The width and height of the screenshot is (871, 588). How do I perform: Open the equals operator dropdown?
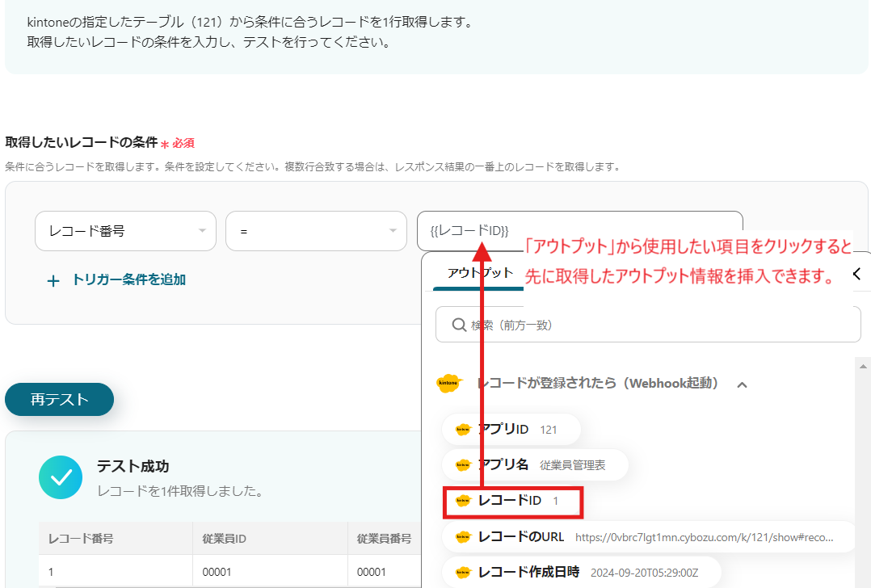[315, 231]
